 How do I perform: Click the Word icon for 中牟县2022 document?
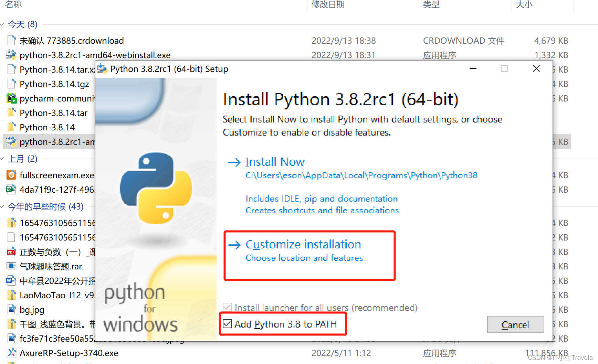point(11,281)
